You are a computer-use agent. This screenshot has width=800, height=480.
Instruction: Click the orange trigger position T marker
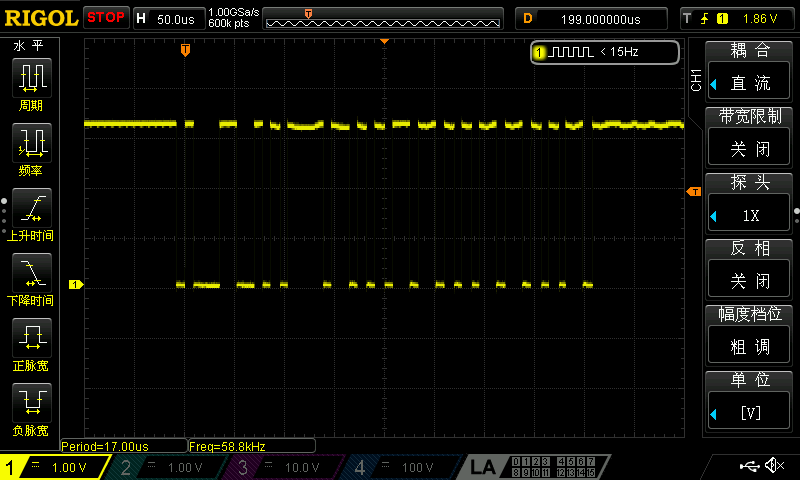point(185,49)
